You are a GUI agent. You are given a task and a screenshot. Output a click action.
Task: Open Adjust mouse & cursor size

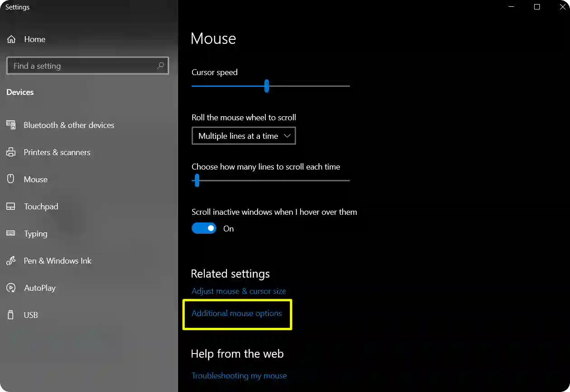239,291
